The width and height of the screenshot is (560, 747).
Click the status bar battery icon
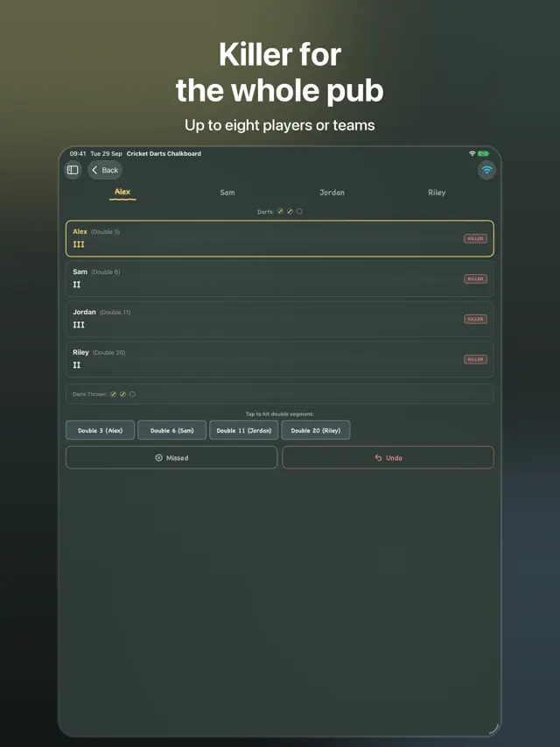point(483,153)
